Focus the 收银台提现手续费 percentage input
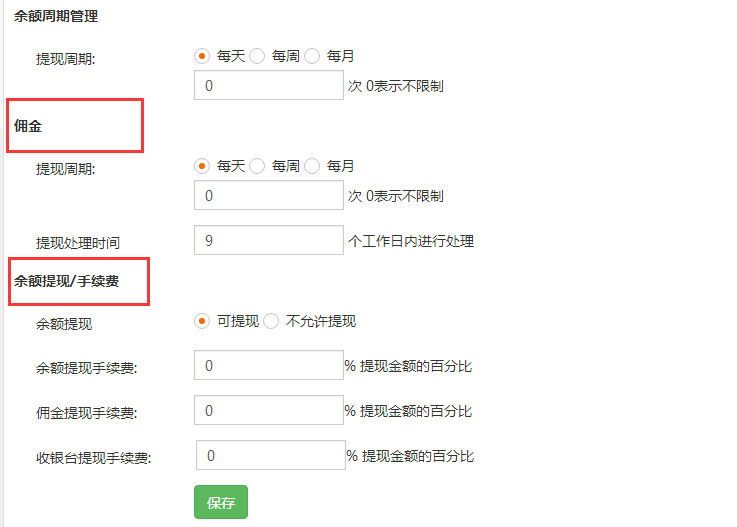The height and width of the screenshot is (527, 737). point(270,456)
